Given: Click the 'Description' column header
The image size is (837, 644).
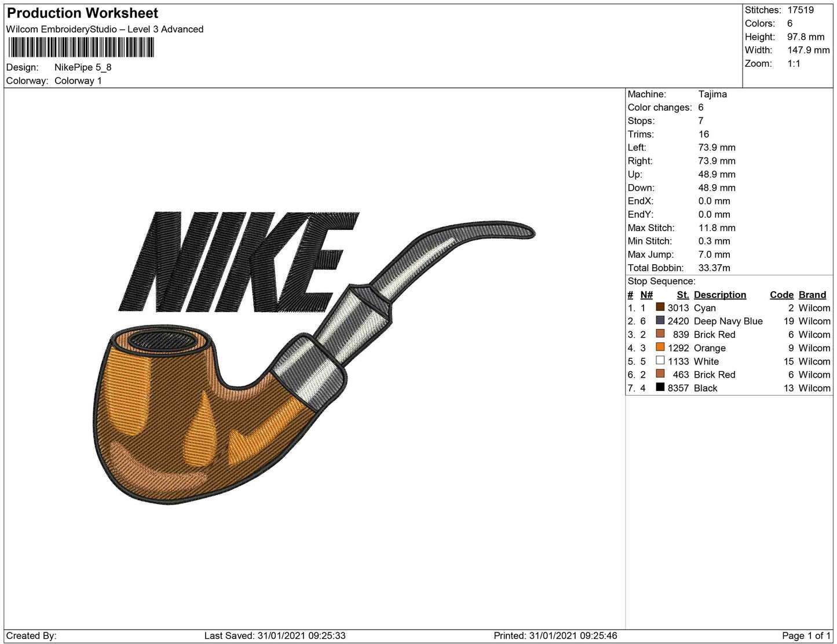Looking at the screenshot, I should point(720,295).
